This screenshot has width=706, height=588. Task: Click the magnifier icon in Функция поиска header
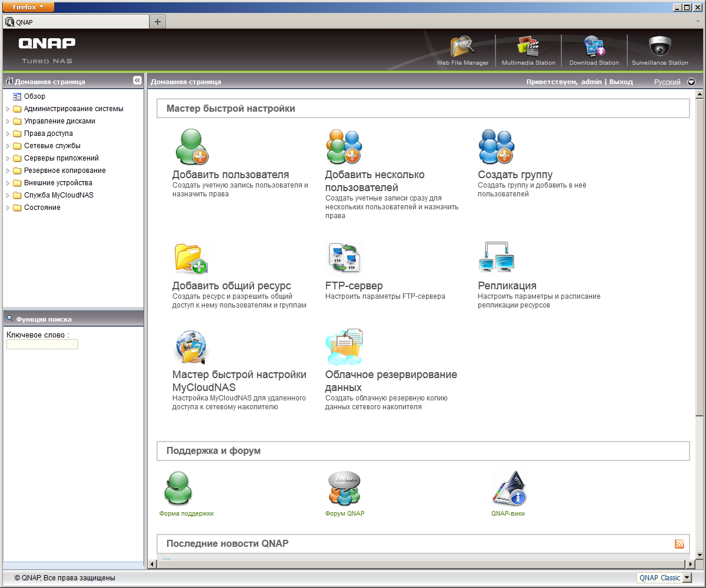(x=10, y=318)
